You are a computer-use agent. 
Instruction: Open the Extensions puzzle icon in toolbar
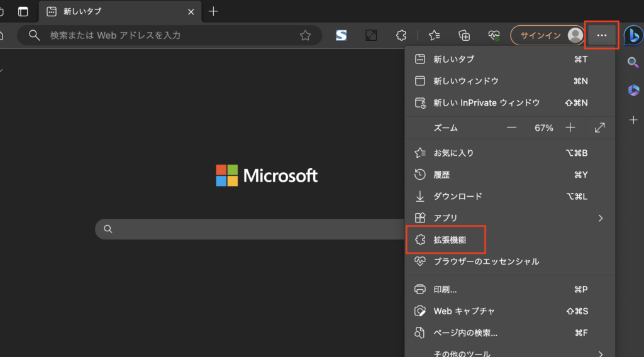pos(401,36)
